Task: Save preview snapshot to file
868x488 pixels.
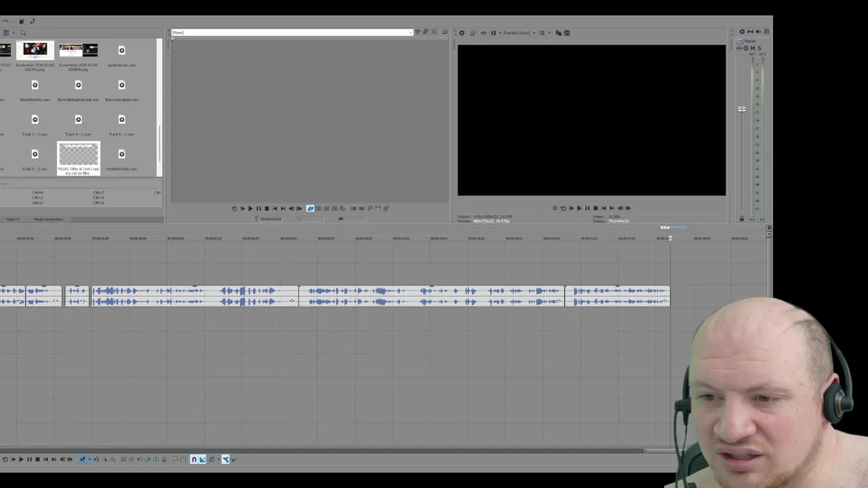Action: [x=567, y=33]
